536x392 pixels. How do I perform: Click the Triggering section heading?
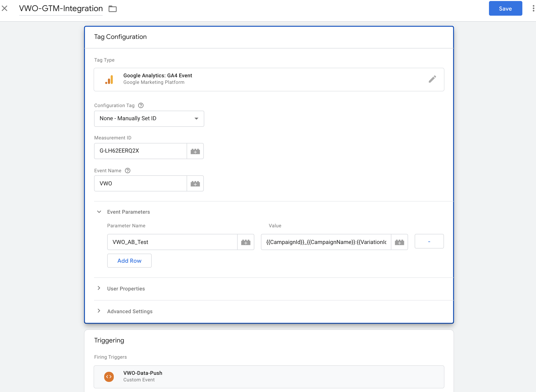coord(109,340)
